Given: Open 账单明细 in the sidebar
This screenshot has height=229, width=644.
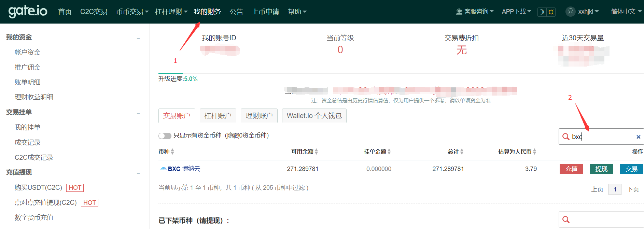Looking at the screenshot, I should coord(27,82).
